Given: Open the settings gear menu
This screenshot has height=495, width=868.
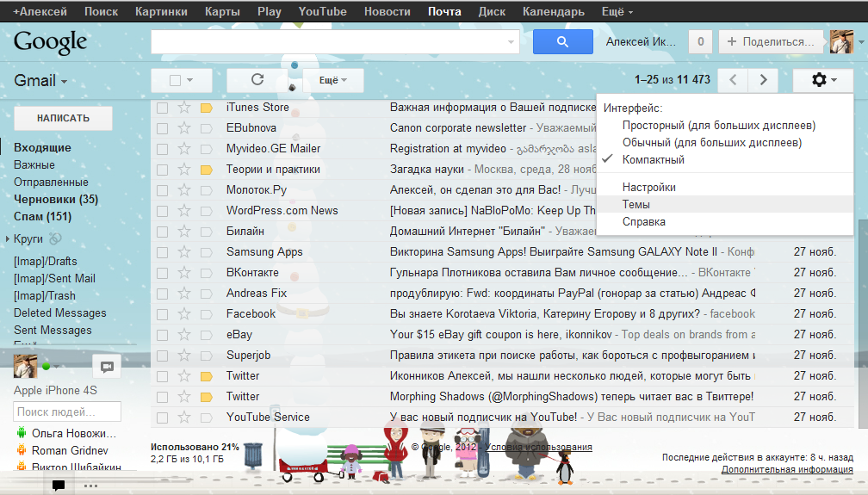Looking at the screenshot, I should [821, 80].
